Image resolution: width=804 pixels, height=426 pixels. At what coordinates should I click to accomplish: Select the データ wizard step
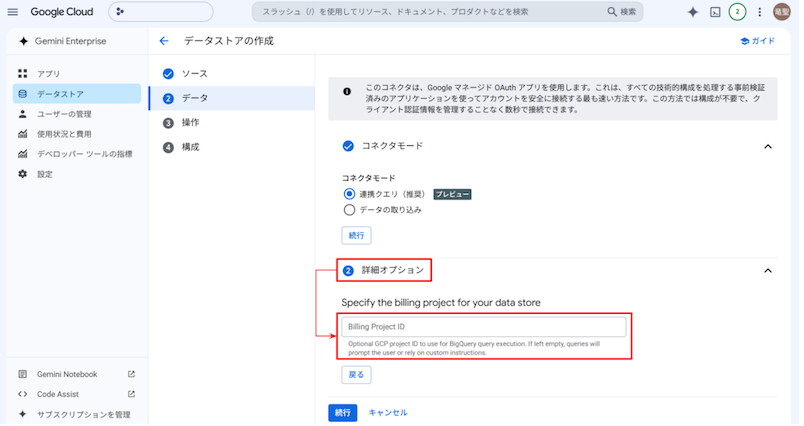pyautogui.click(x=232, y=98)
